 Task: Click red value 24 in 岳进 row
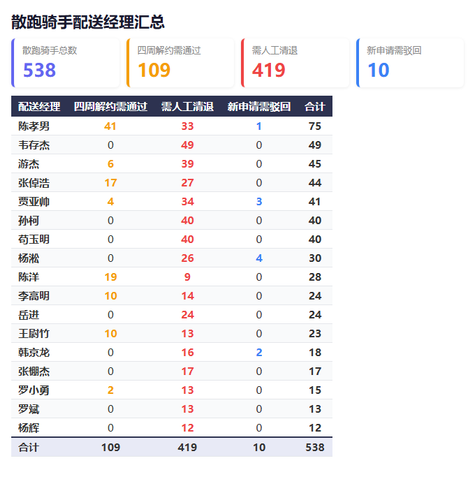[187, 315]
